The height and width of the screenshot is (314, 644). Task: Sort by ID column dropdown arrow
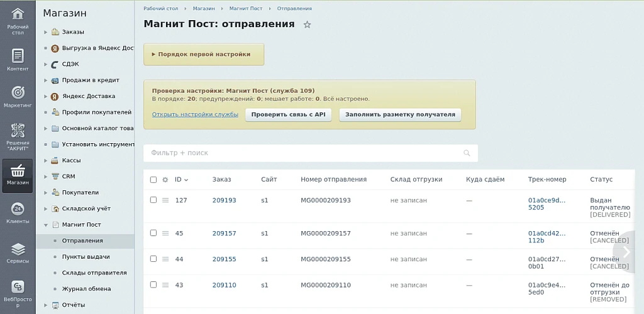pos(186,180)
